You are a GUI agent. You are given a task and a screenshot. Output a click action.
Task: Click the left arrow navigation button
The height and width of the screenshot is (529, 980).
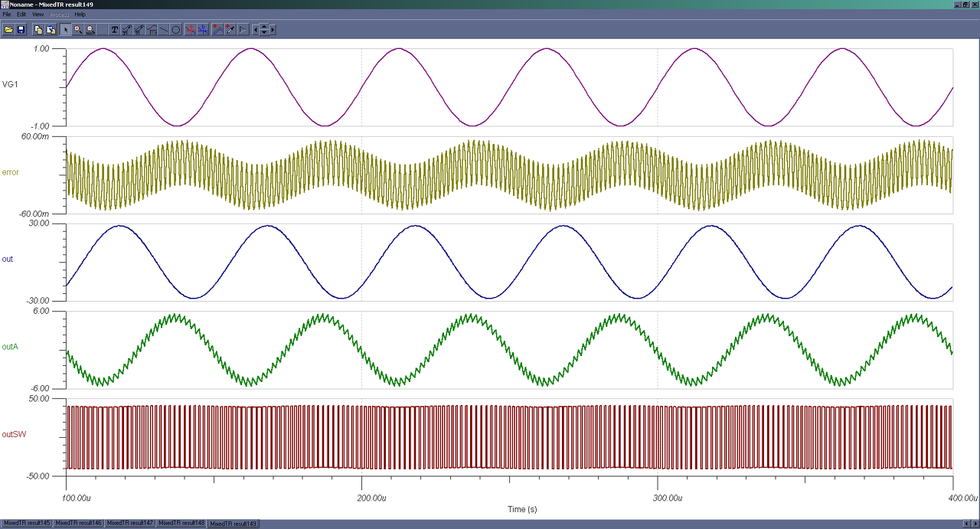click(255, 30)
